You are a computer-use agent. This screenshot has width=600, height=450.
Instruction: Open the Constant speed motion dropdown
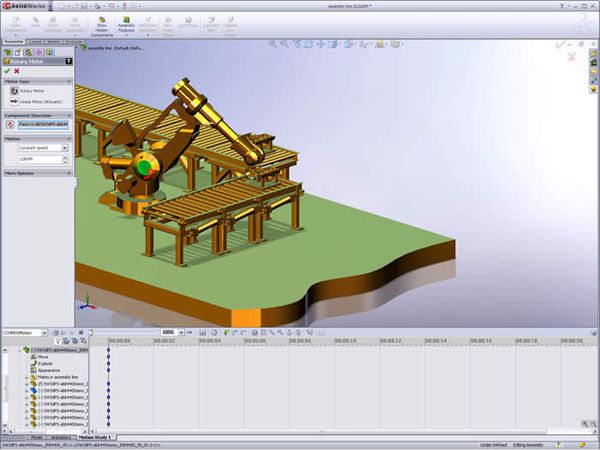pos(65,148)
